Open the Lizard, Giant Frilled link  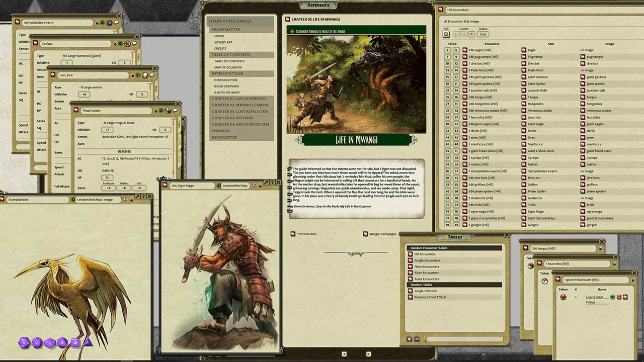[594, 297]
